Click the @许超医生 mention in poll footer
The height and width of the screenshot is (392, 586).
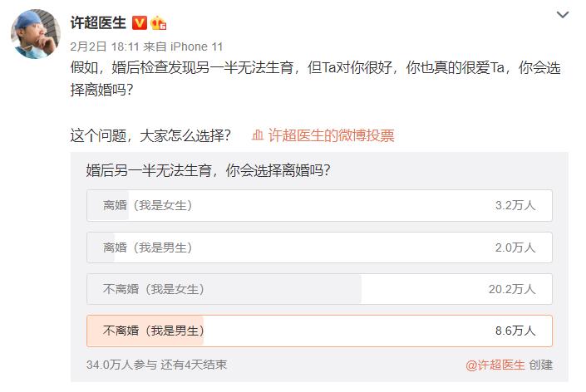[495, 365]
